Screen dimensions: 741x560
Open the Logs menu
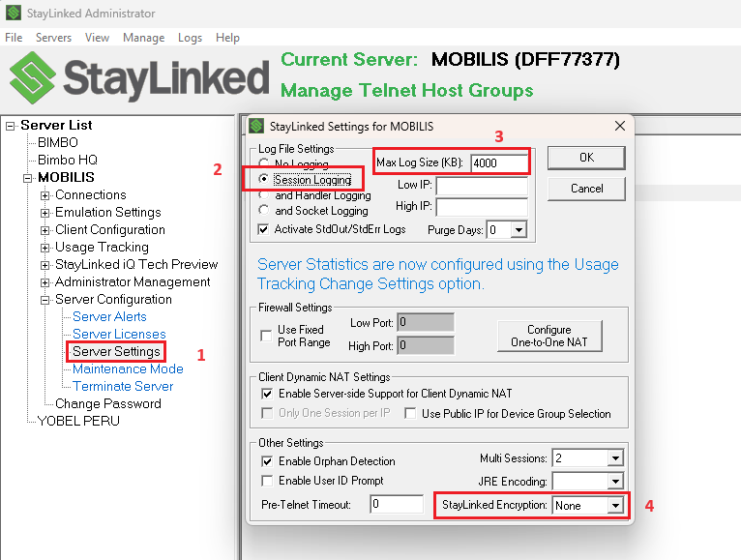190,38
